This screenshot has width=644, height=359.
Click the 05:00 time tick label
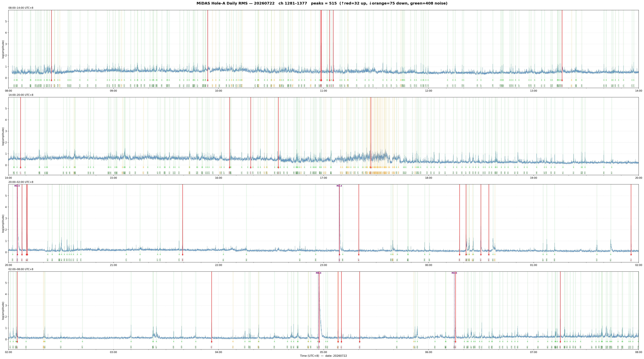point(323,352)
